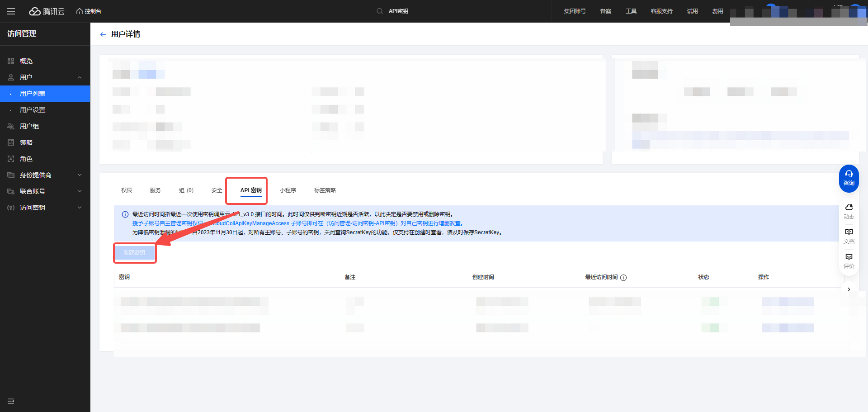Open 用户设置 in the sidebar
Image resolution: width=868 pixels, height=412 pixels.
[33, 110]
